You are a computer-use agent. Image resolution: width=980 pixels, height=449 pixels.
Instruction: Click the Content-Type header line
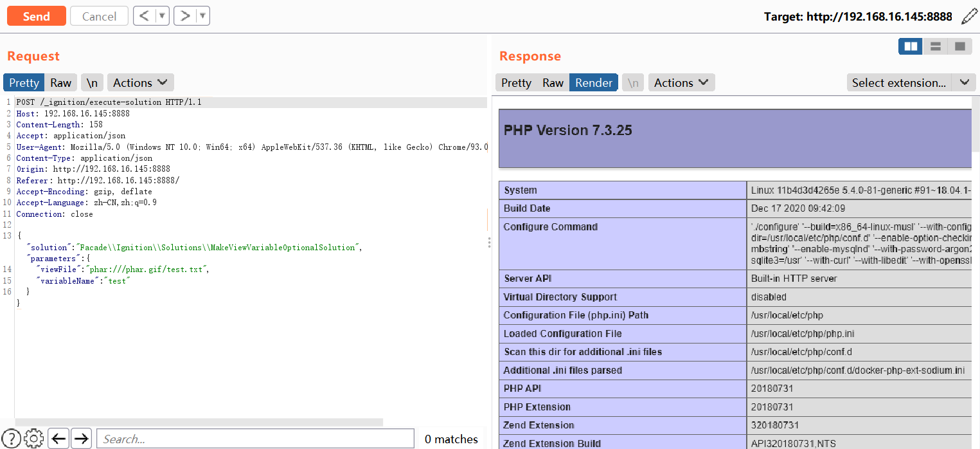(84, 158)
